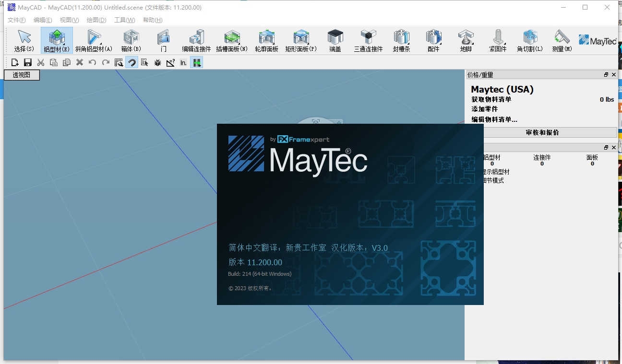Open the 斜角铝型材 mitered profile tool
The width and height of the screenshot is (622, 364).
94,40
